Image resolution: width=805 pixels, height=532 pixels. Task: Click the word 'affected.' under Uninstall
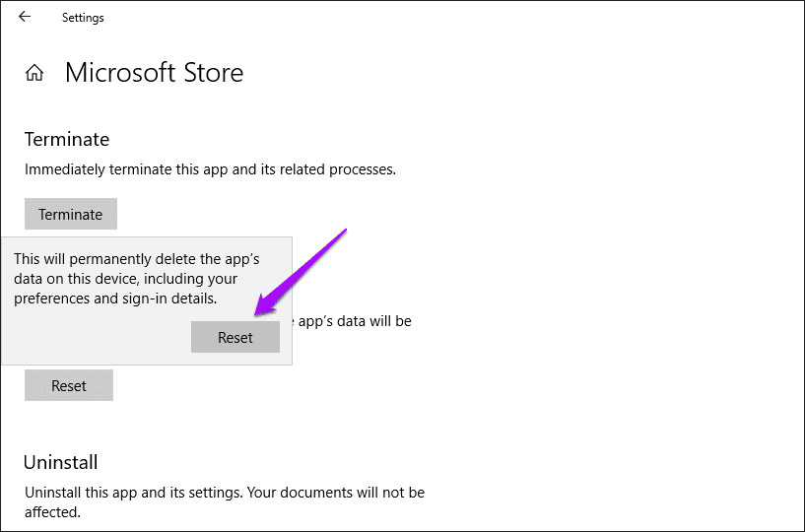click(x=52, y=512)
